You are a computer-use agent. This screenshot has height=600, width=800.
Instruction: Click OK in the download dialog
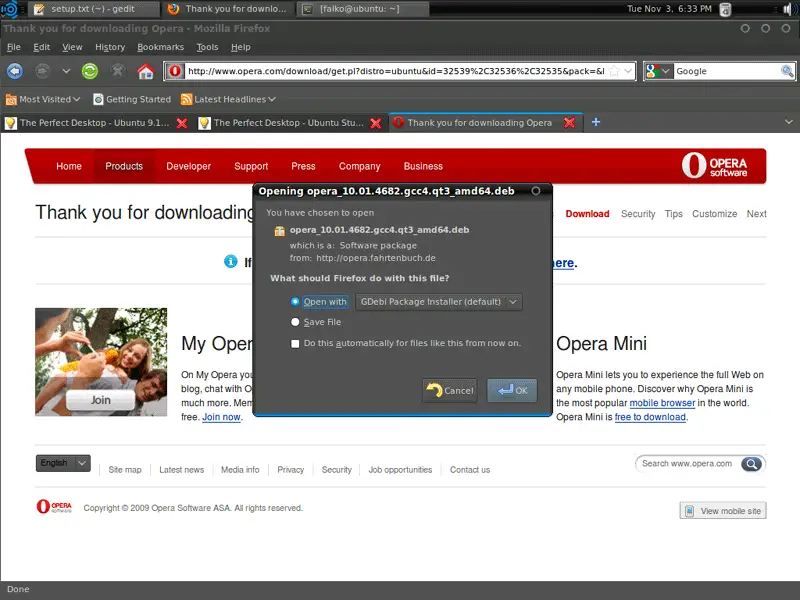(512, 390)
